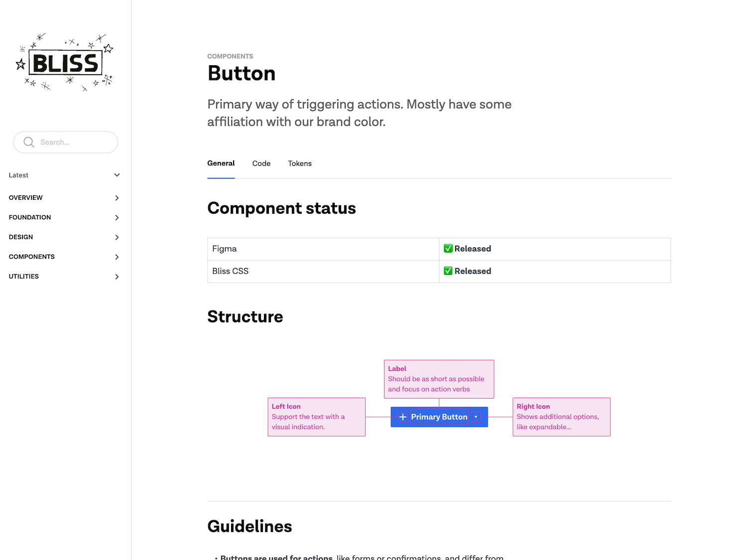Click the COMPONENTS breadcrumb above Button
This screenshot has height=560, width=747.
click(230, 56)
